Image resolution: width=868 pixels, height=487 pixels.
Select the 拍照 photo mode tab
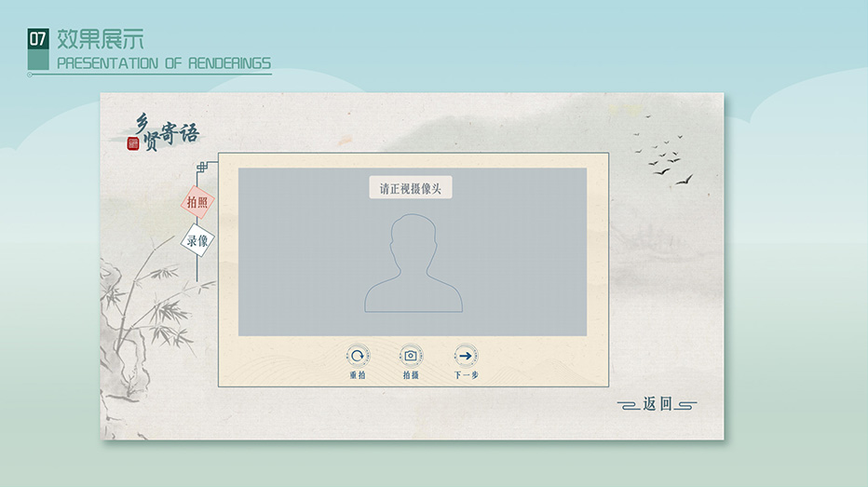coord(197,202)
